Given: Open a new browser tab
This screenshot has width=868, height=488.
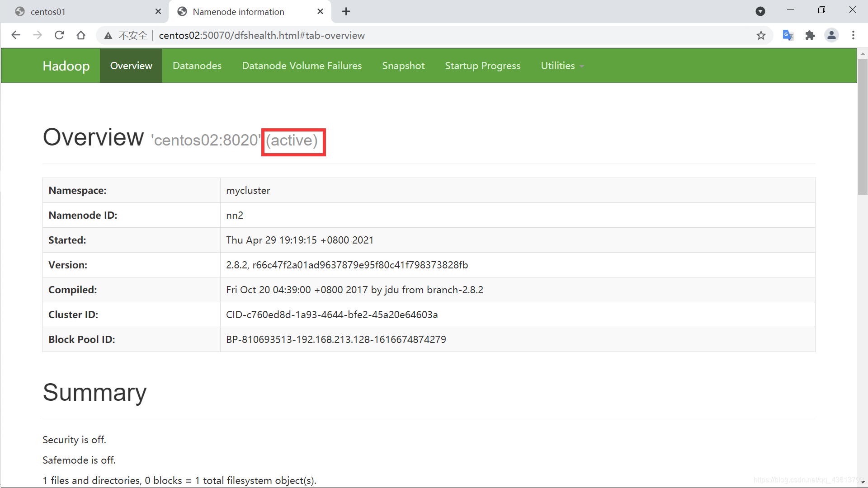Looking at the screenshot, I should click(x=346, y=11).
